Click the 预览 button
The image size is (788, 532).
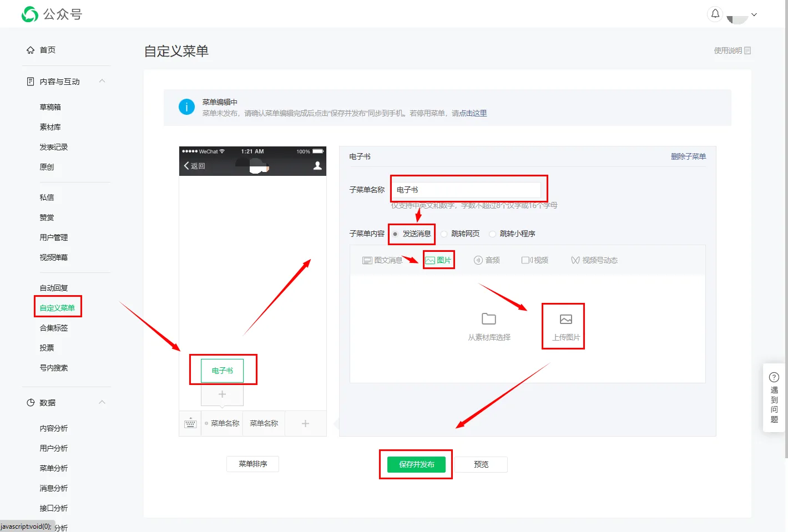coord(481,464)
